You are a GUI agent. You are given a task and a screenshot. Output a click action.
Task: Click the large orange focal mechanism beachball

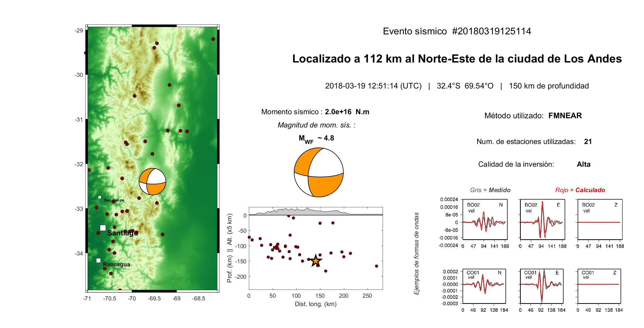(x=319, y=172)
